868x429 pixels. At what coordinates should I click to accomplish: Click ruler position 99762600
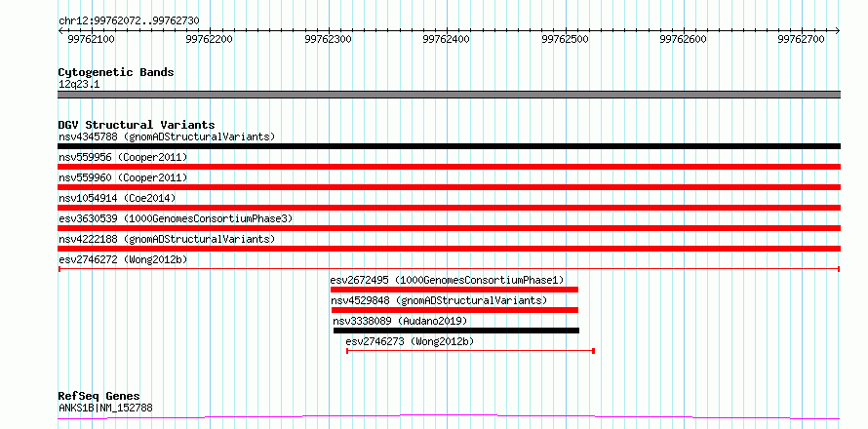684,39
